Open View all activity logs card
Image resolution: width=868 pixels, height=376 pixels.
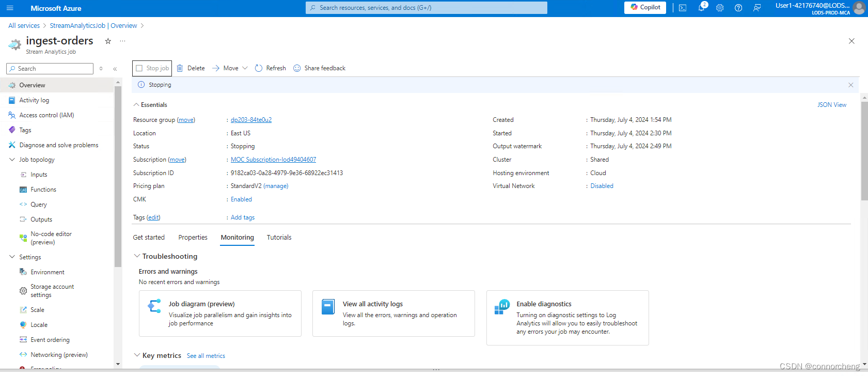pyautogui.click(x=393, y=314)
